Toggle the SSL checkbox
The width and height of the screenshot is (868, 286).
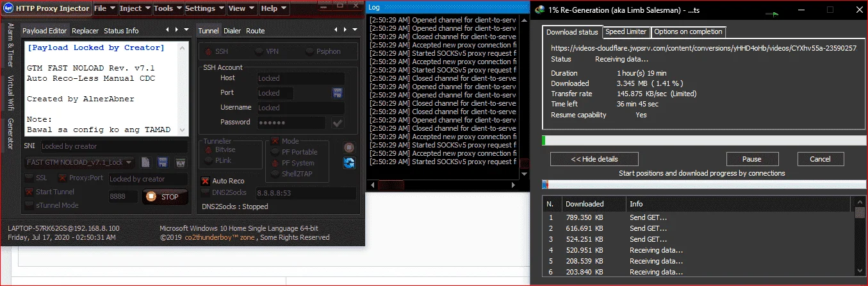coord(29,178)
